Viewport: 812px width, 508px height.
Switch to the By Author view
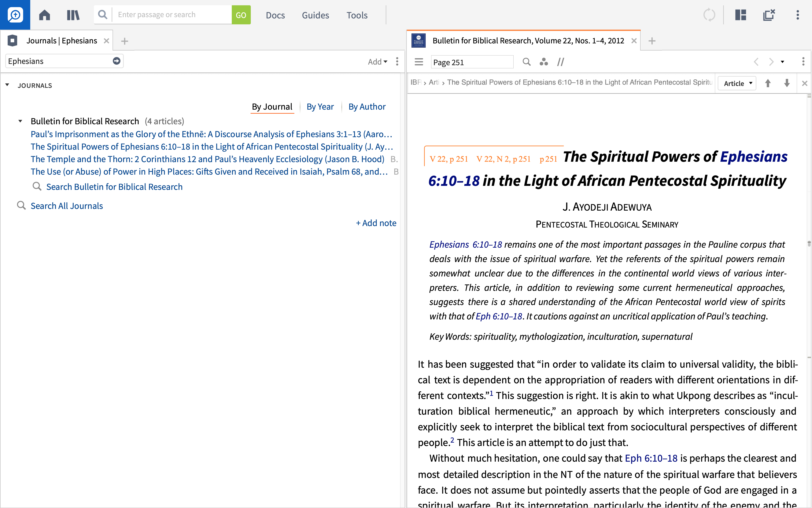(367, 107)
